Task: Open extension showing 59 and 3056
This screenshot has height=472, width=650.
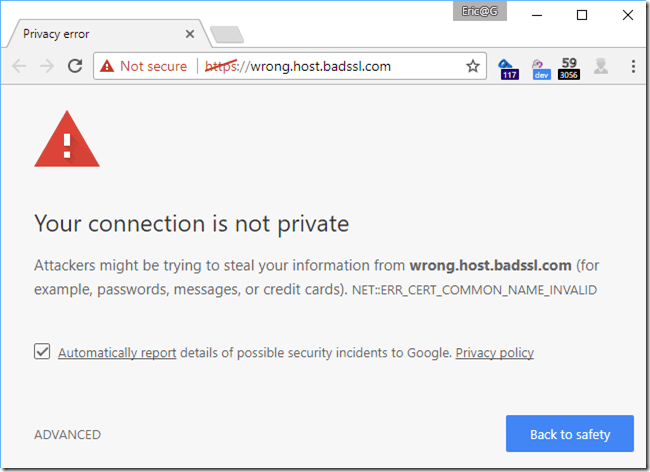Action: [569, 67]
